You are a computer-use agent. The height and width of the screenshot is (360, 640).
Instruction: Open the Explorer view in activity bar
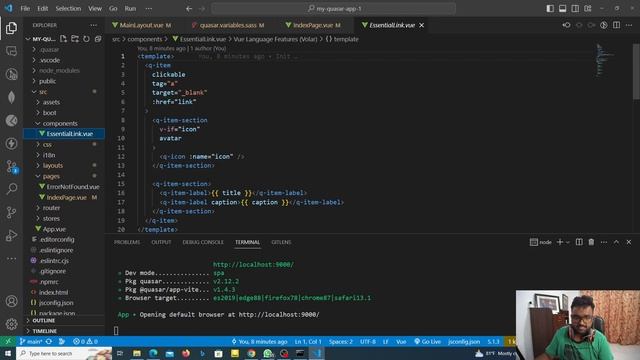point(11,28)
